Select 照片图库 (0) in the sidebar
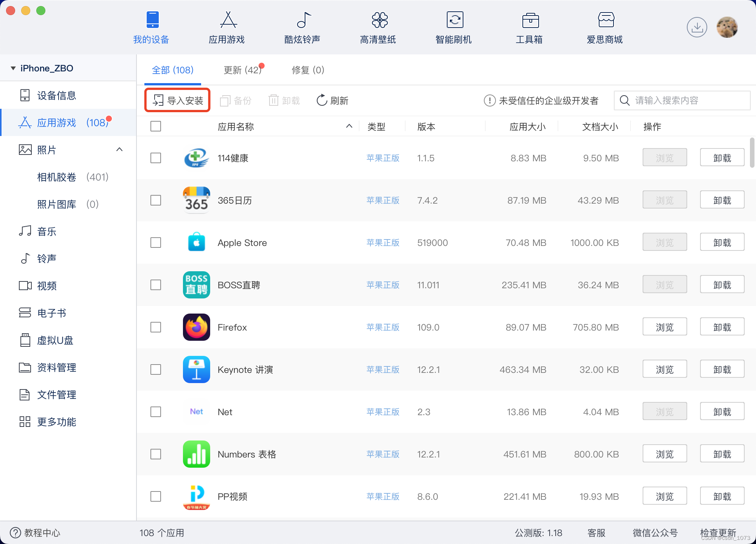 (x=68, y=204)
